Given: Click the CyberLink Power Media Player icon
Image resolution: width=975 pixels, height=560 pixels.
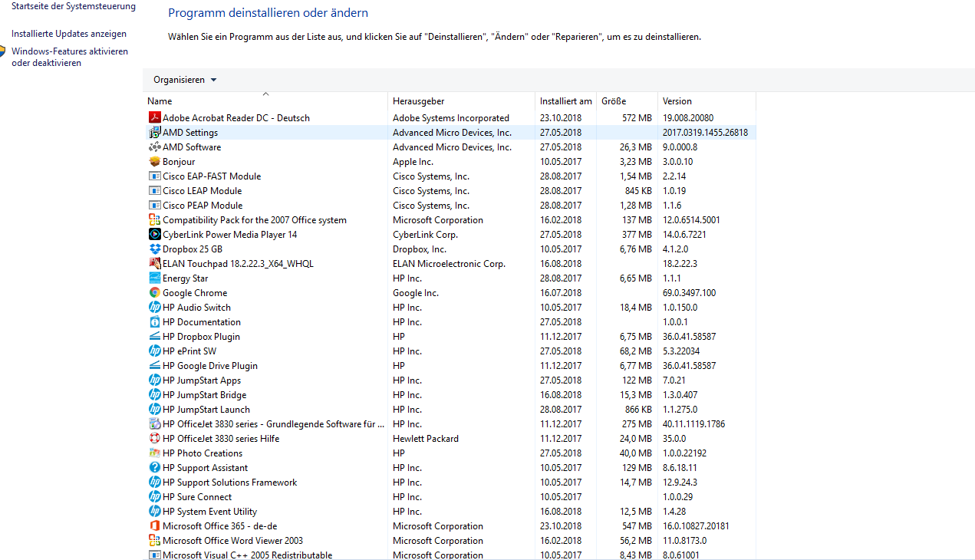Looking at the screenshot, I should coord(154,235).
